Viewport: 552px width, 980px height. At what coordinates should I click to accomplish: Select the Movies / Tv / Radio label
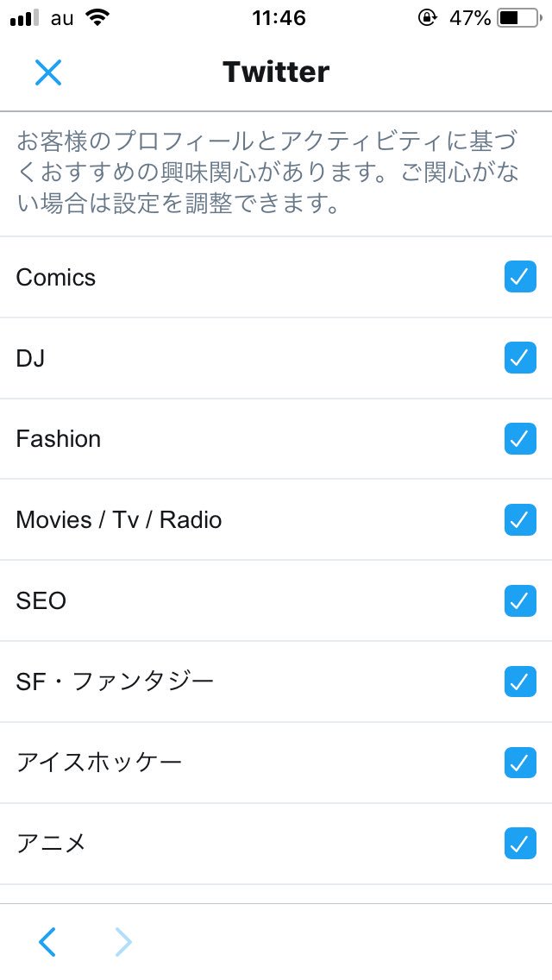click(x=119, y=520)
